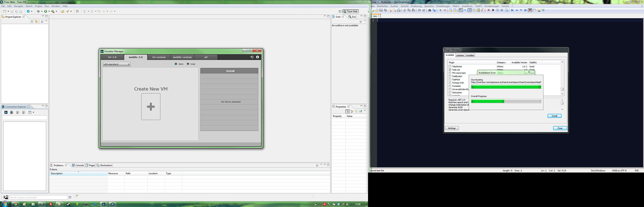Click the Emulator Manager refresh icon
Image resolution: width=644 pixels, height=207 pixels.
coord(252,57)
